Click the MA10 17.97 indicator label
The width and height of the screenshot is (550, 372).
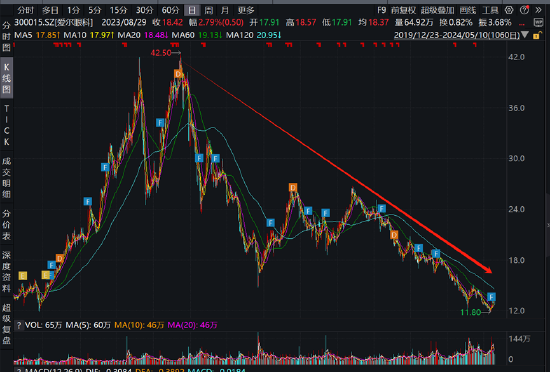(x=89, y=35)
